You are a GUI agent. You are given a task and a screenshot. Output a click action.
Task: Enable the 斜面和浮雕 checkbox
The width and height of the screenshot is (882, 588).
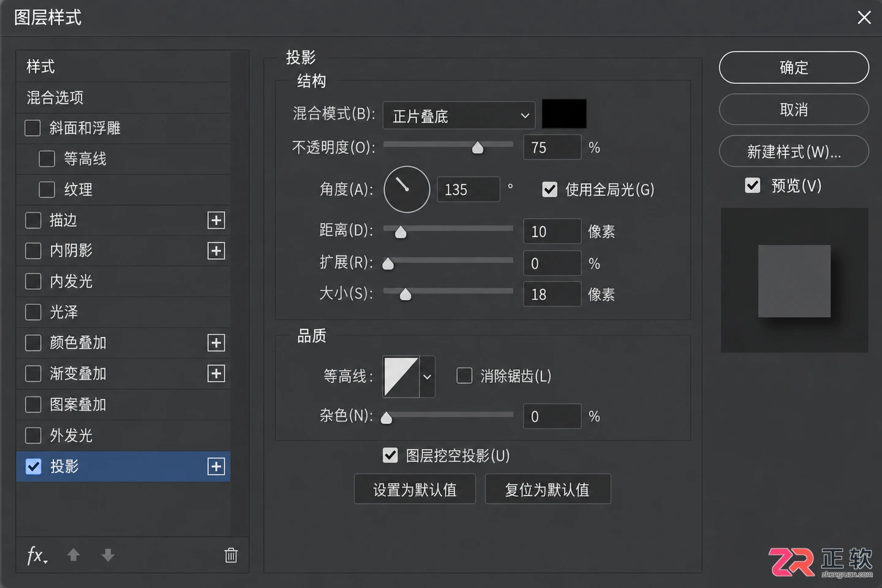pyautogui.click(x=32, y=128)
